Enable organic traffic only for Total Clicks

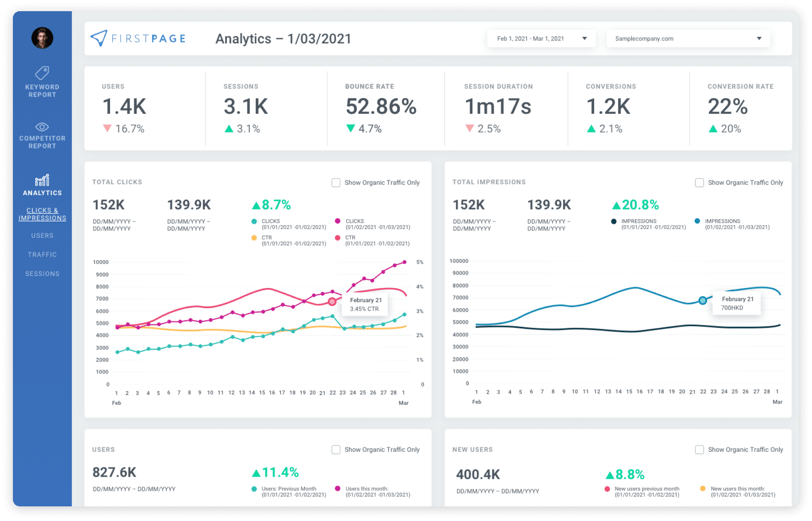(x=336, y=183)
